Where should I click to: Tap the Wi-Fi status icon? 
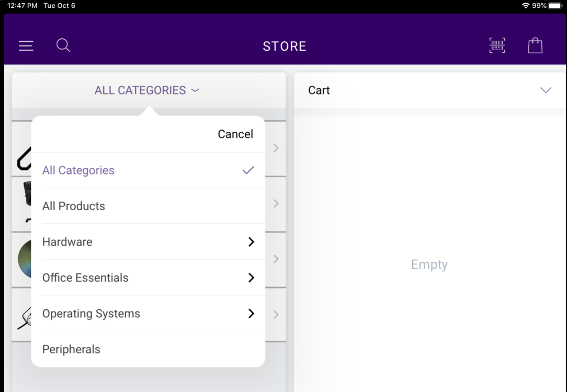click(525, 5)
